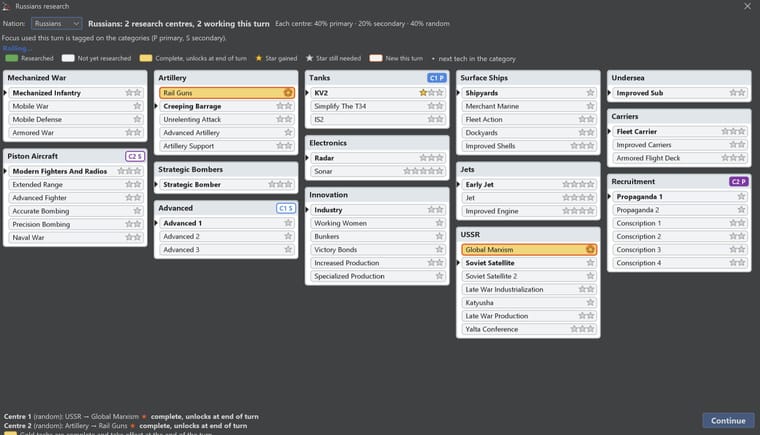Screen dimensions: 760x435
Task: Click the star on Working Women row
Action: coord(439,223)
